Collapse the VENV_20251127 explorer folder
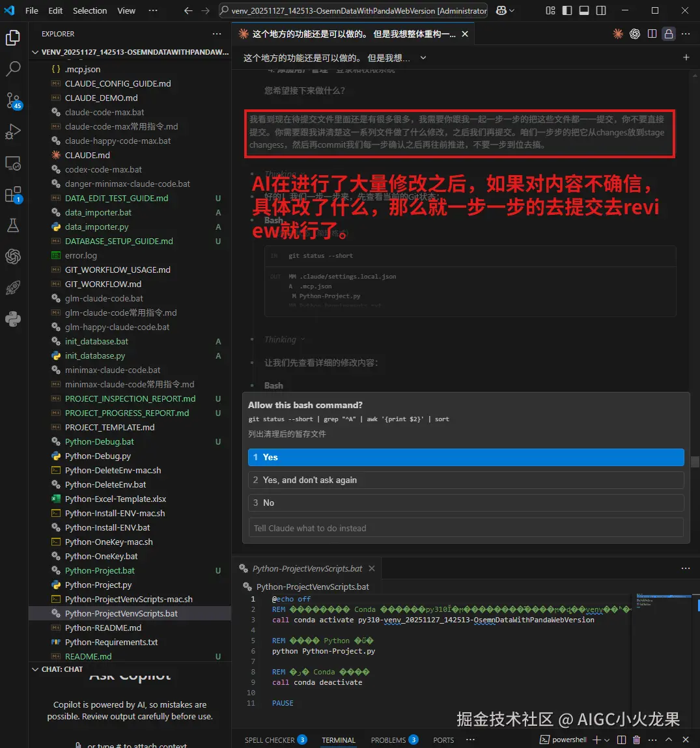Image resolution: width=700 pixels, height=748 pixels. 35,51
